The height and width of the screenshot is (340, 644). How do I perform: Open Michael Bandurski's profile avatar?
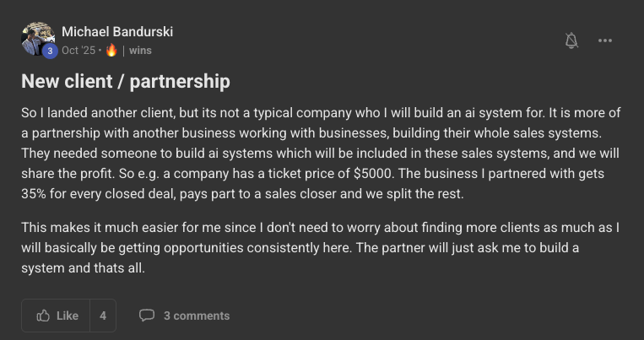pos(36,39)
